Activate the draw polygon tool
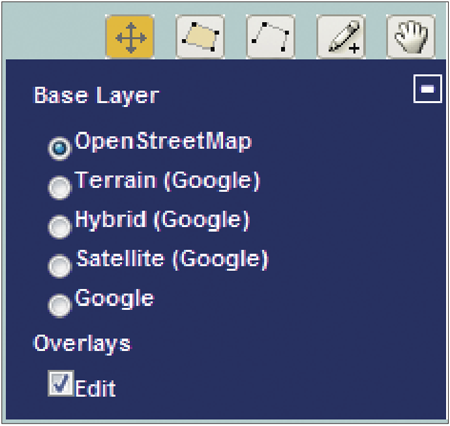 click(x=200, y=37)
